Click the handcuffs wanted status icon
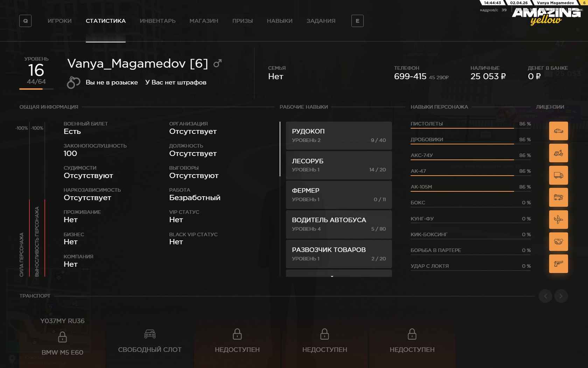Image resolution: width=588 pixels, height=368 pixels. 73,82
